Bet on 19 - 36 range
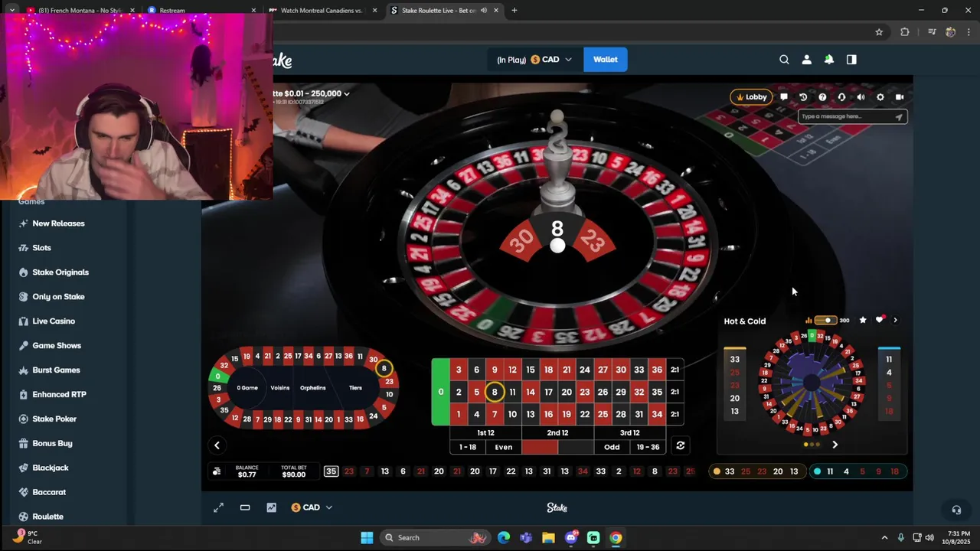 click(648, 447)
